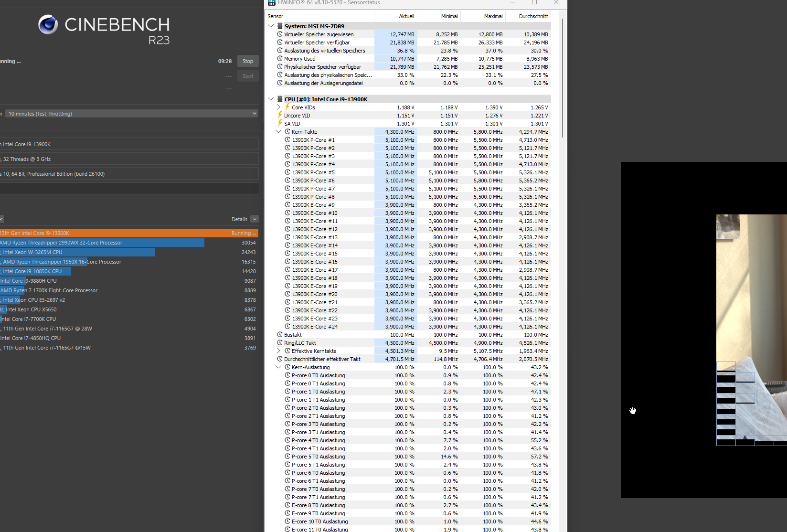Select the AMD Ryzen 7 1700X ranking row
The image size is (787, 532).
coord(129,290)
